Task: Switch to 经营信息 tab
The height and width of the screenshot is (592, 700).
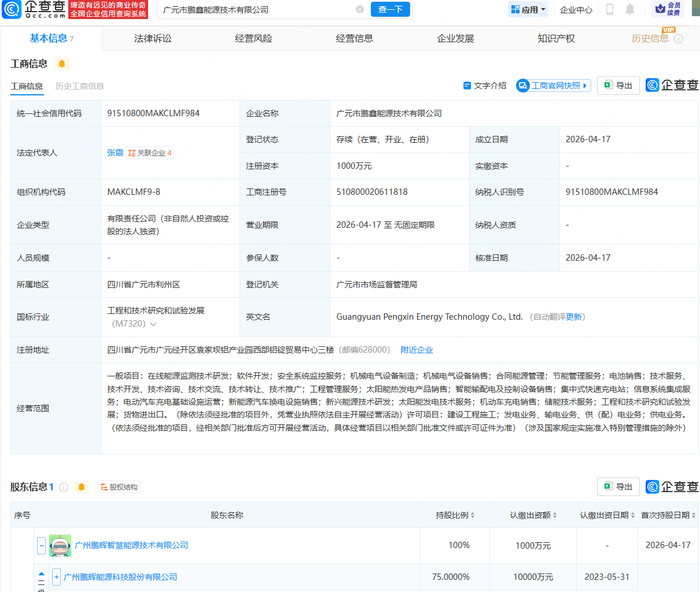Action: [x=355, y=39]
